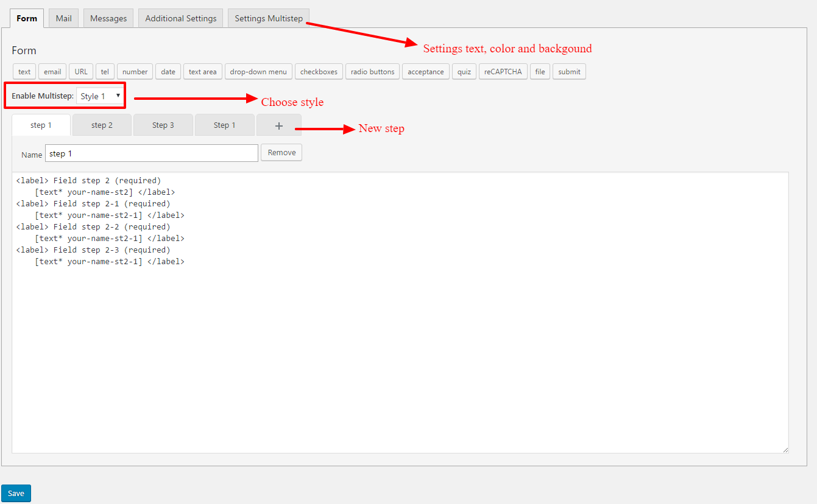Insert a tel field tag

(x=105, y=72)
